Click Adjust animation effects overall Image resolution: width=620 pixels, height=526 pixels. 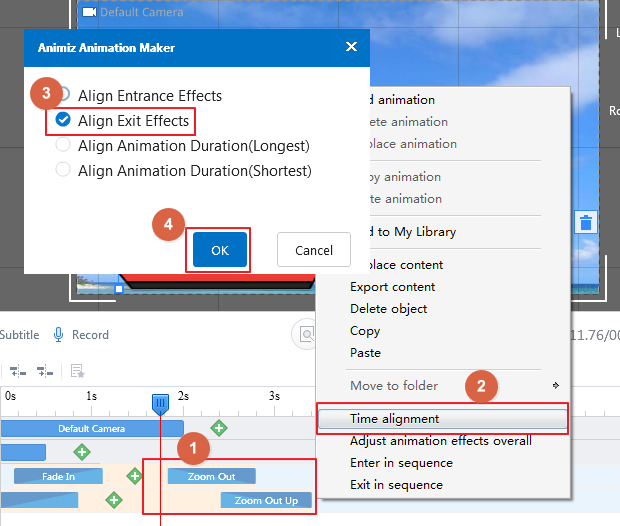[440, 441]
